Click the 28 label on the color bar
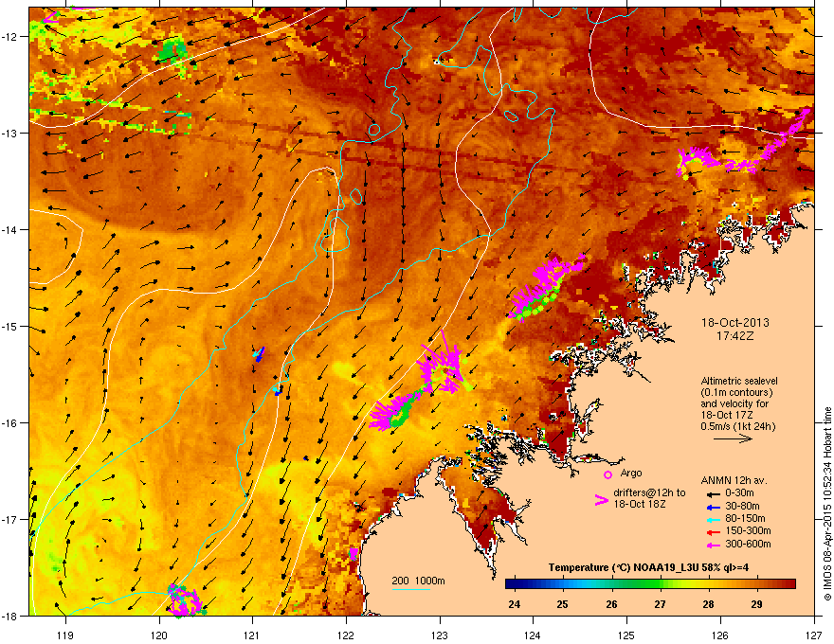 pos(708,604)
